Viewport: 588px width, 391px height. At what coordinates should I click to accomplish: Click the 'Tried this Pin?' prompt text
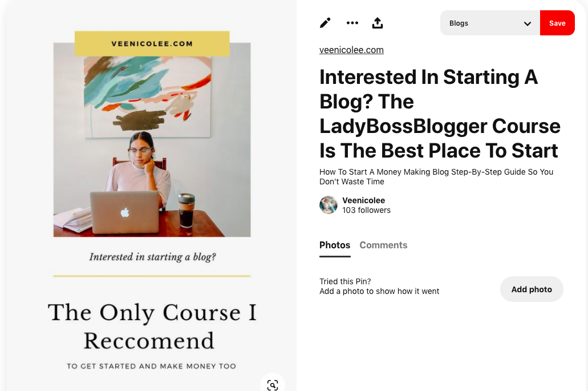345,281
